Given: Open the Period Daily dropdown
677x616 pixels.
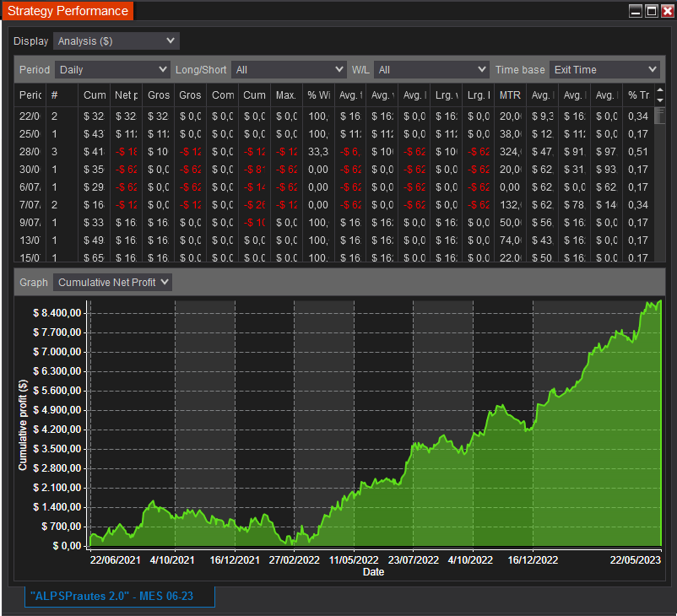Looking at the screenshot, I should point(111,69).
